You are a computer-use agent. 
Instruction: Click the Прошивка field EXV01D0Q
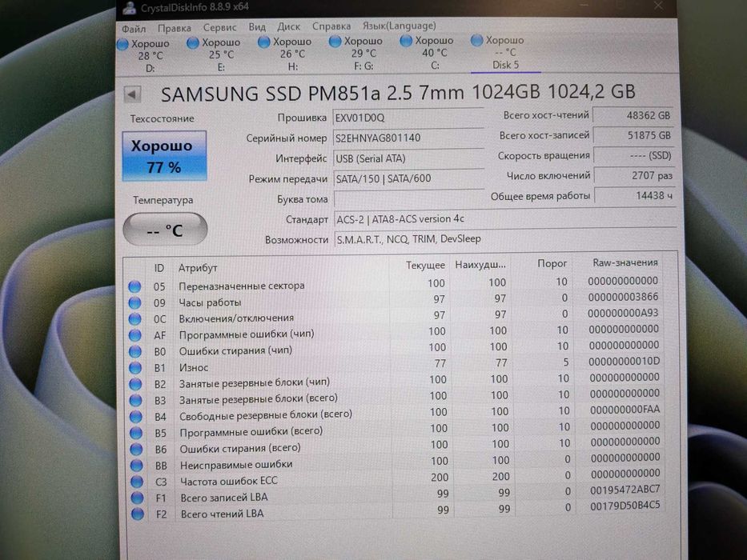pyautogui.click(x=408, y=118)
